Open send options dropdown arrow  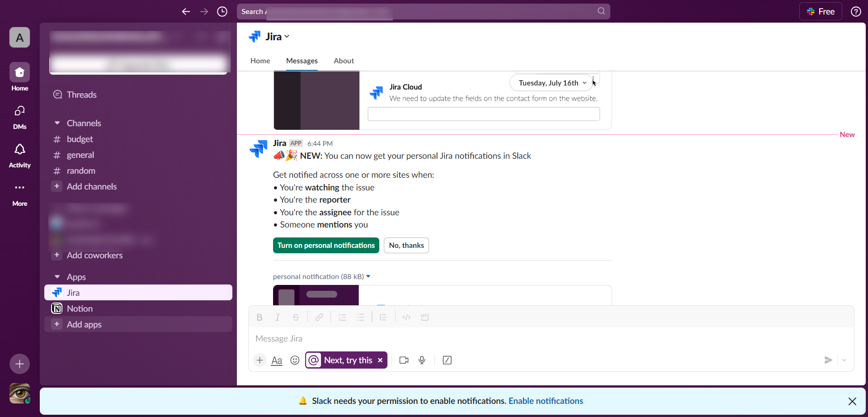pos(844,360)
